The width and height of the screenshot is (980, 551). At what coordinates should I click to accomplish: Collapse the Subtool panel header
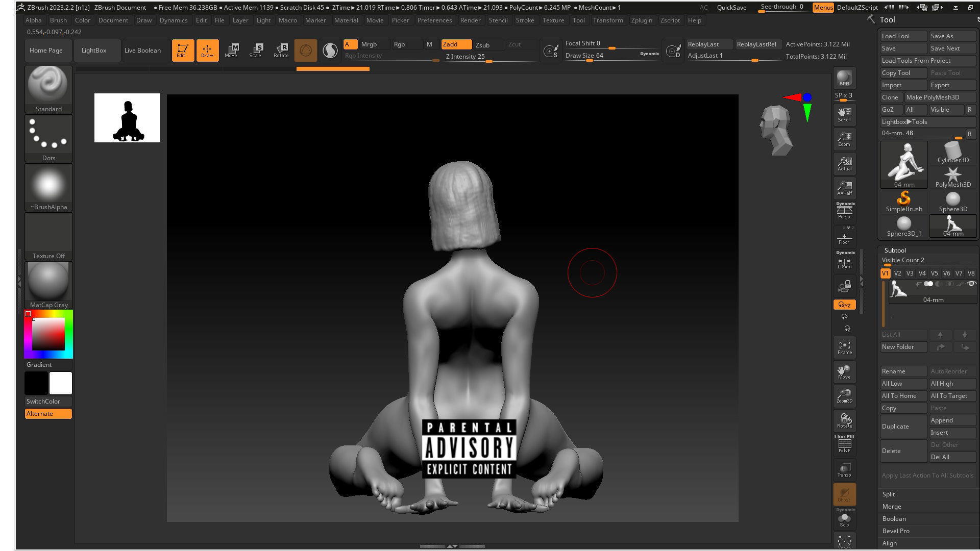point(895,250)
